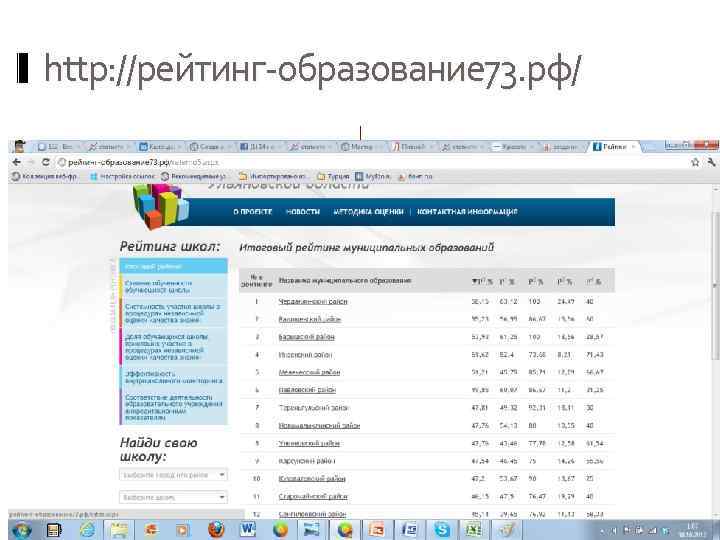The image size is (720, 540).
Task: Open the МЕТОДИКА ОЦЕНКИ menu item
Action: 368,212
